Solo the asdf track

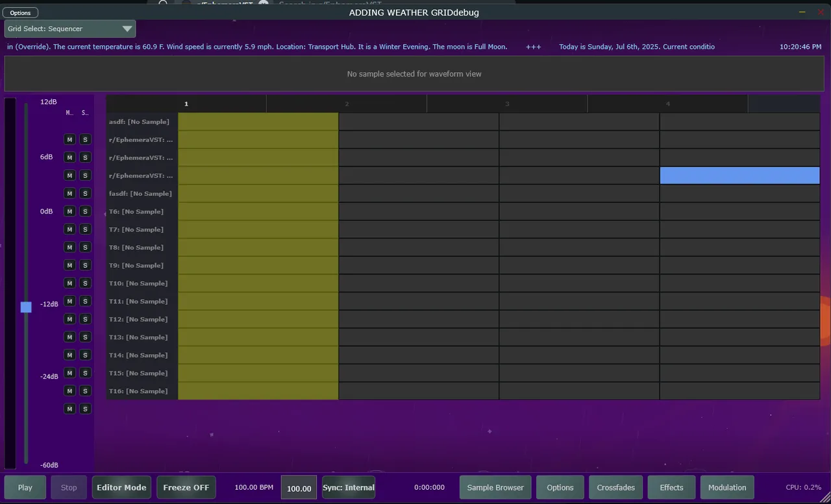pyautogui.click(x=85, y=139)
